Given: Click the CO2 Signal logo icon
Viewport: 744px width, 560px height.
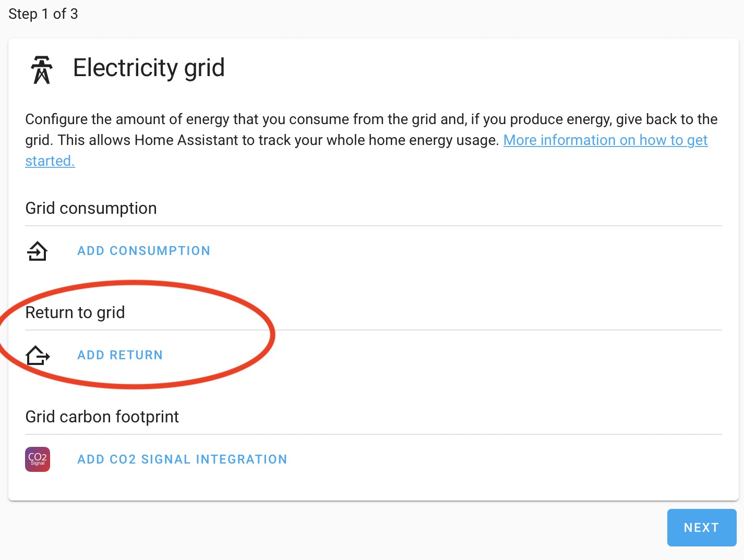Looking at the screenshot, I should (38, 459).
